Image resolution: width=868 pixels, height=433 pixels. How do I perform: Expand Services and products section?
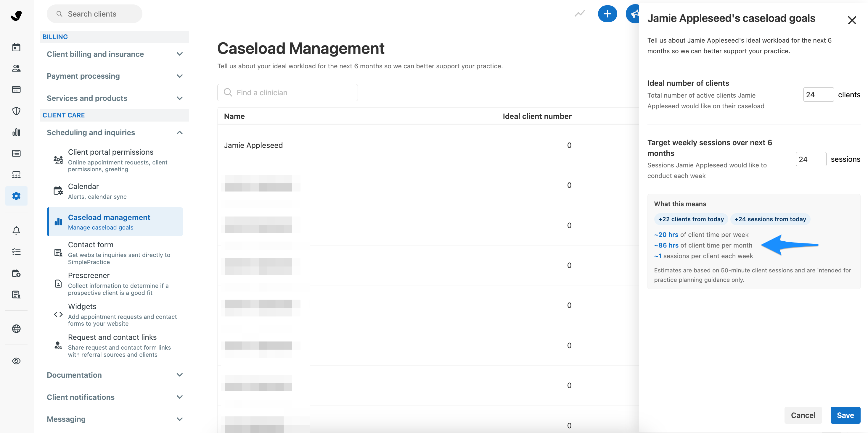[115, 98]
